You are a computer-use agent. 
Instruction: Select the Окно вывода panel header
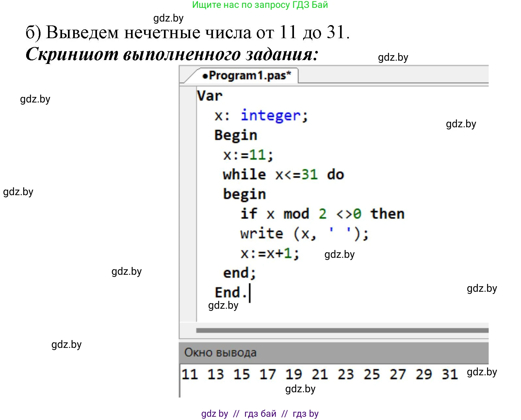click(x=220, y=352)
